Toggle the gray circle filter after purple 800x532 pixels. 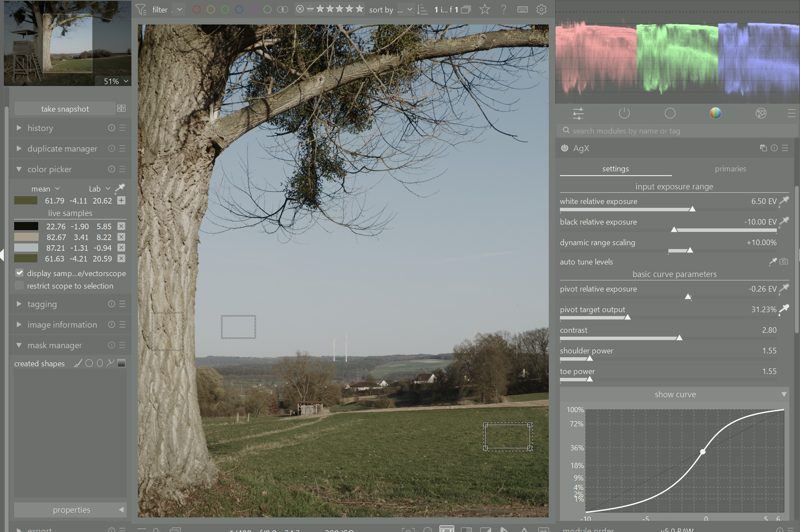(x=268, y=9)
